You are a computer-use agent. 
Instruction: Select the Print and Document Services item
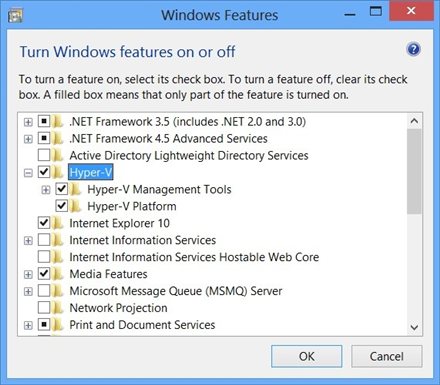(x=142, y=325)
